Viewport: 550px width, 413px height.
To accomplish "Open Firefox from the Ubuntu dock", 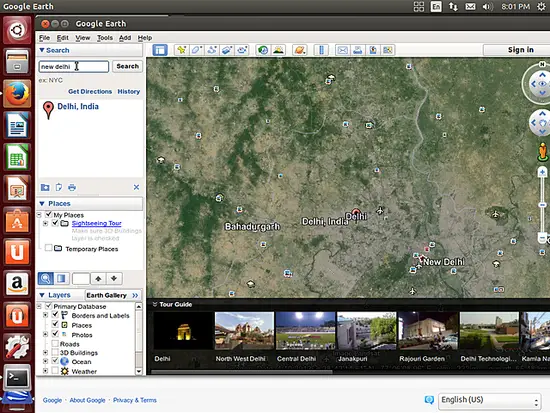I will click(17, 93).
